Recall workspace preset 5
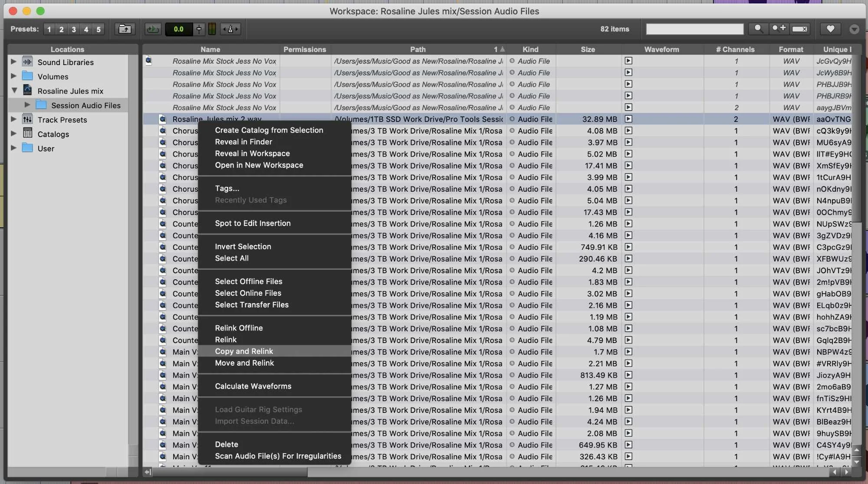The width and height of the screenshot is (868, 484). click(x=99, y=29)
